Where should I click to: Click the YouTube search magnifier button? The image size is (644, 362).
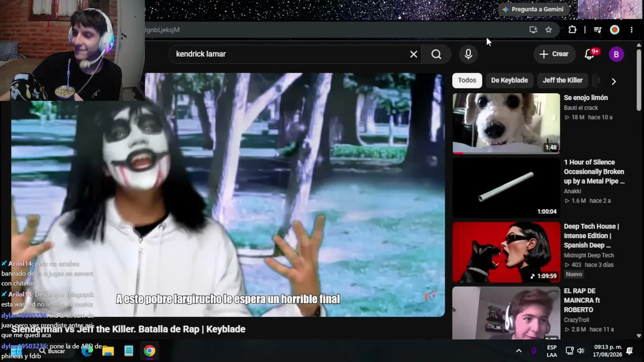pos(436,54)
